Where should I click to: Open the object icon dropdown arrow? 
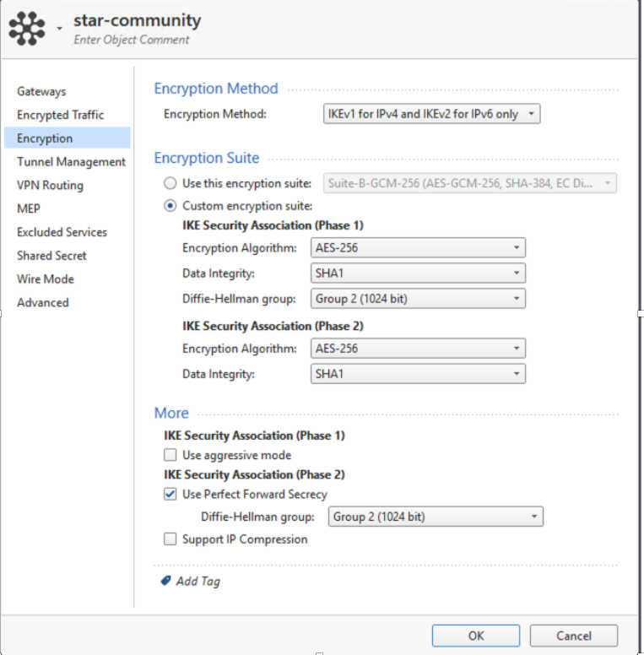pos(59,29)
